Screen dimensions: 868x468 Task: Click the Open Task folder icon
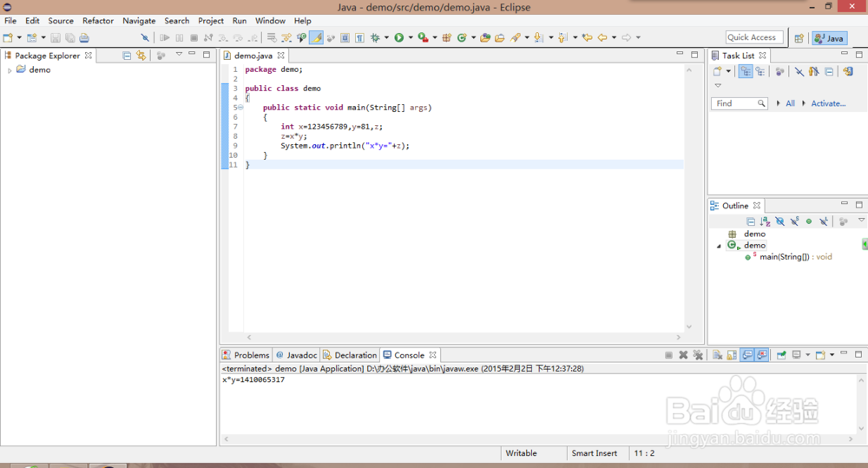point(499,37)
